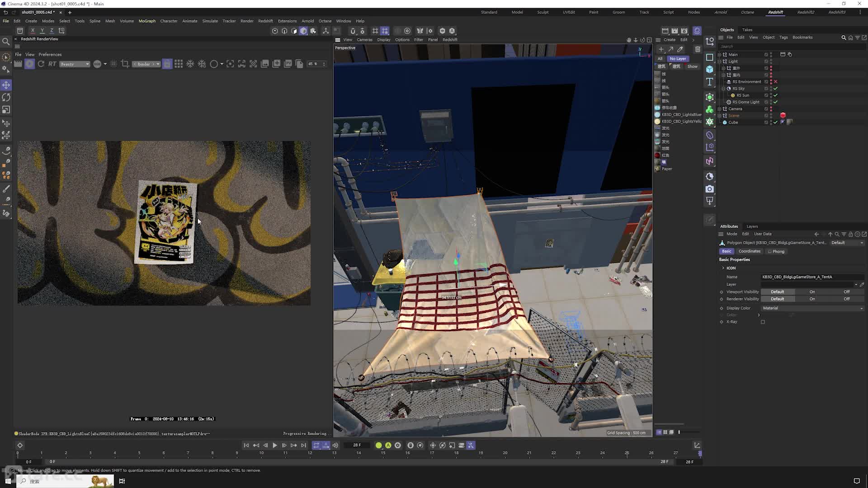Click the eyedropper icon in material manager
Screen dimensions: 868x488
680,49
